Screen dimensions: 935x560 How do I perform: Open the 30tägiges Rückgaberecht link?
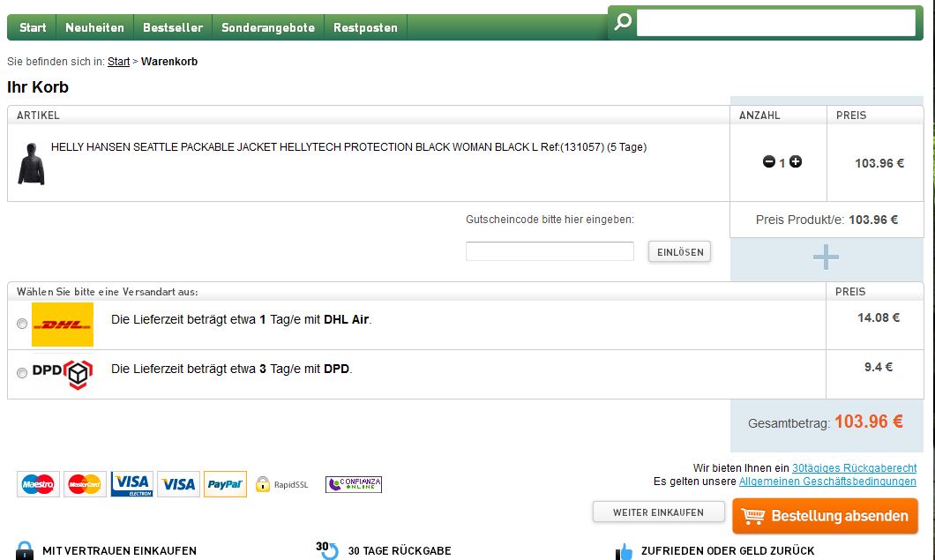pyautogui.click(x=855, y=468)
